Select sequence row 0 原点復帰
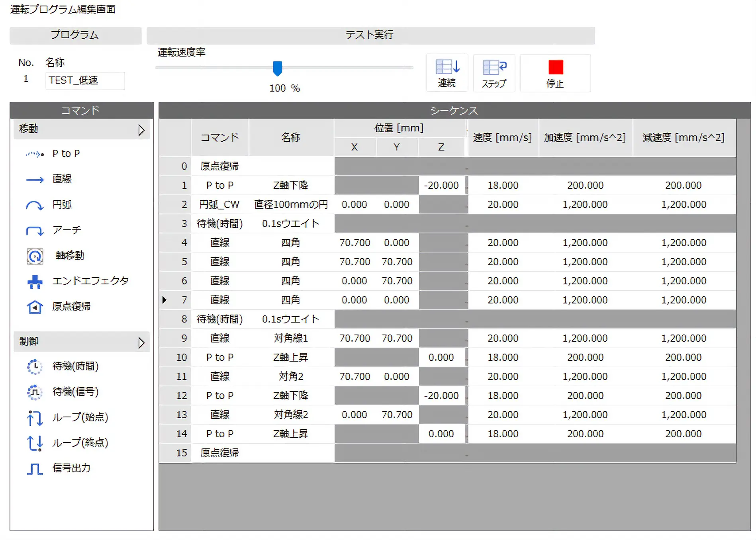756x540 pixels. 448,166
